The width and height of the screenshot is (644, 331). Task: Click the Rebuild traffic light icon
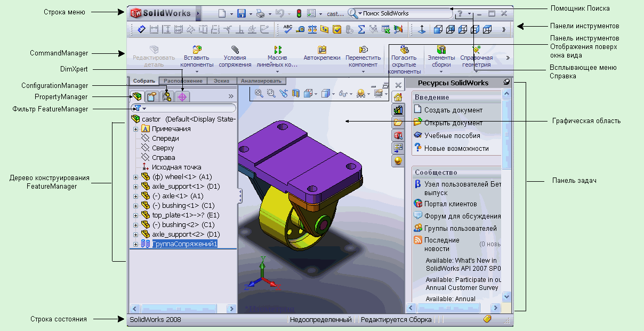299,13
